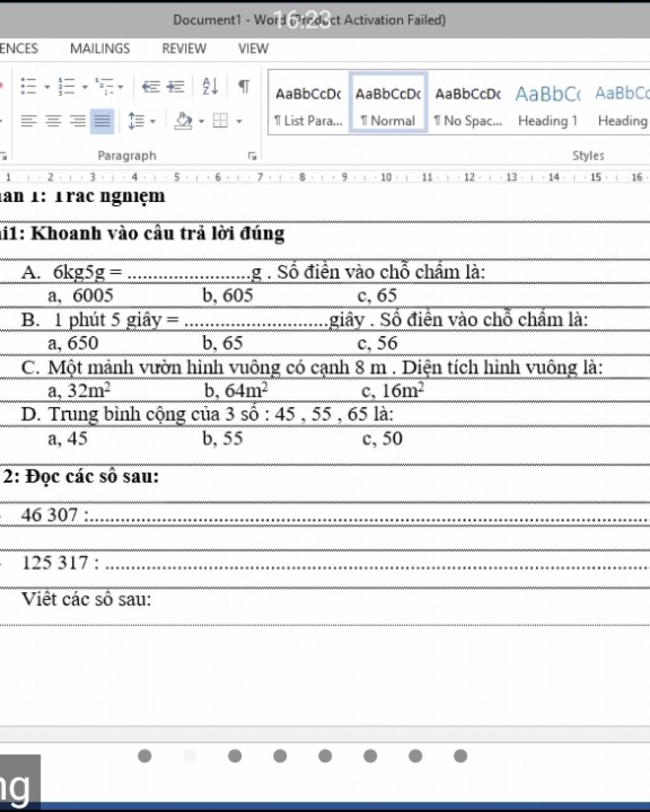Click the horizontal ruler
This screenshot has width=650, height=812.
pyautogui.click(x=325, y=178)
